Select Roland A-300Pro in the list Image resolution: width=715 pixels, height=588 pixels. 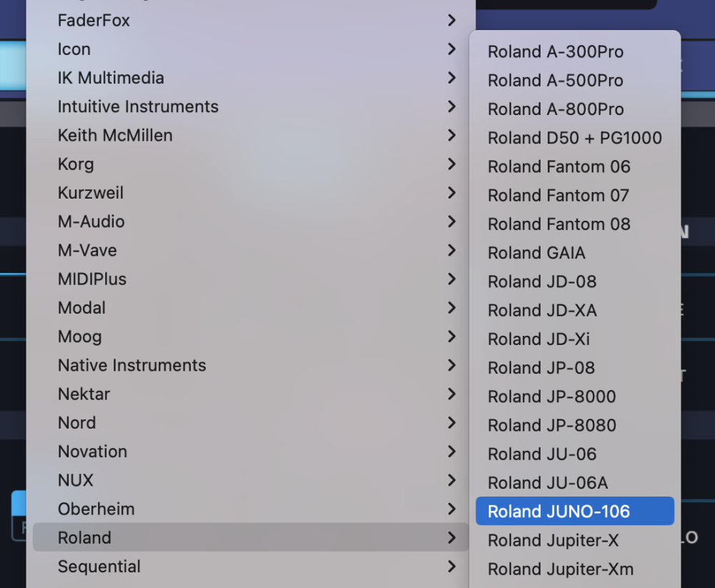point(555,52)
